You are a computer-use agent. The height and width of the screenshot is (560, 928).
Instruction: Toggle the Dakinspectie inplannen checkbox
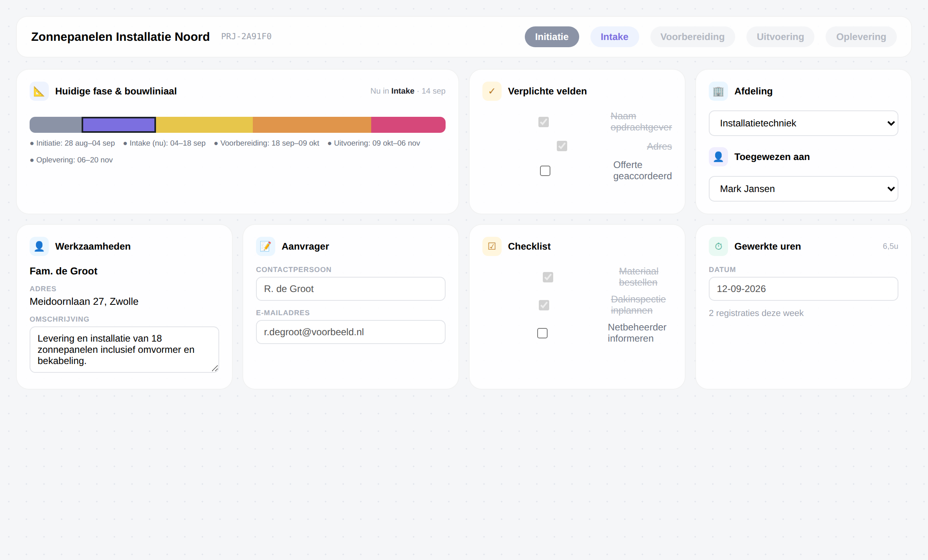click(544, 305)
